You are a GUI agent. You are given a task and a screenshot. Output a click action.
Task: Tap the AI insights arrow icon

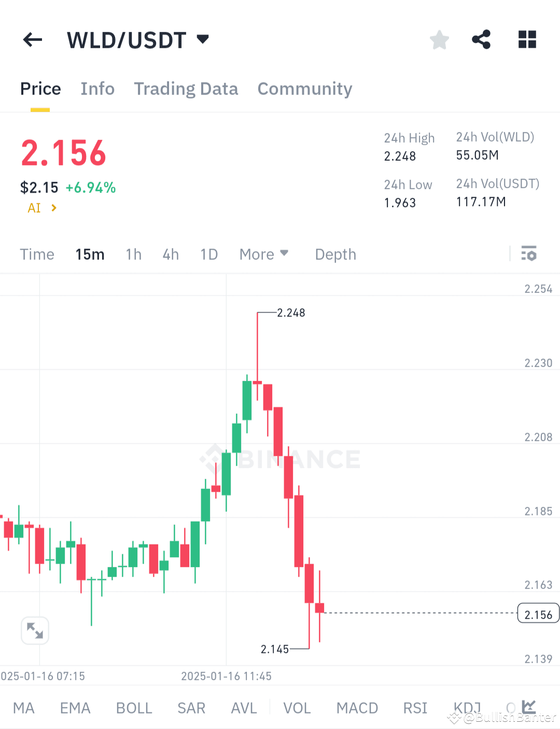pyautogui.click(x=53, y=207)
